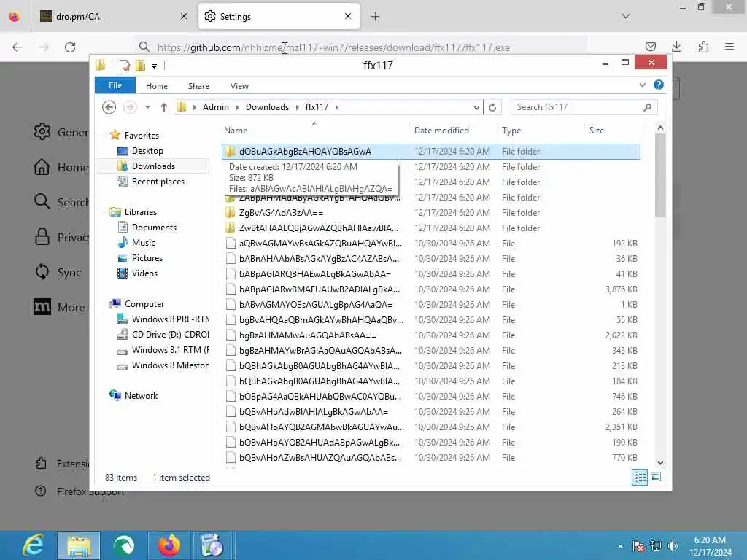This screenshot has height=560, width=747.
Task: Click the Properties quick access icon
Action: click(124, 65)
